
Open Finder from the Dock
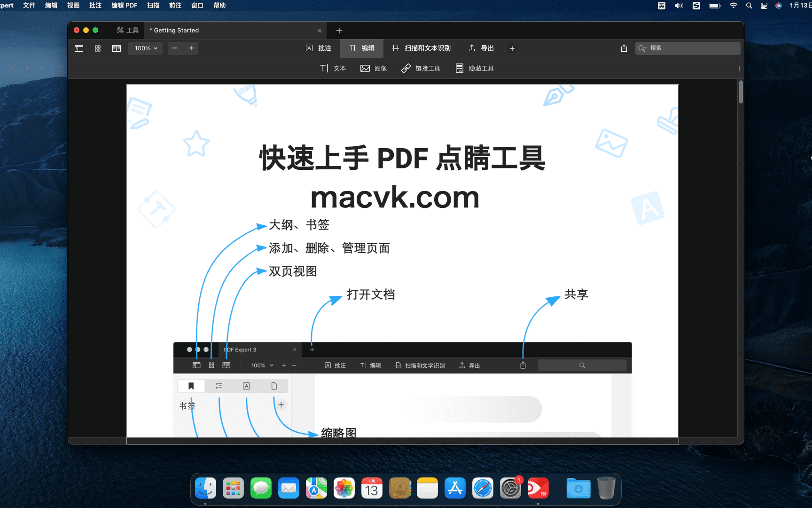205,488
